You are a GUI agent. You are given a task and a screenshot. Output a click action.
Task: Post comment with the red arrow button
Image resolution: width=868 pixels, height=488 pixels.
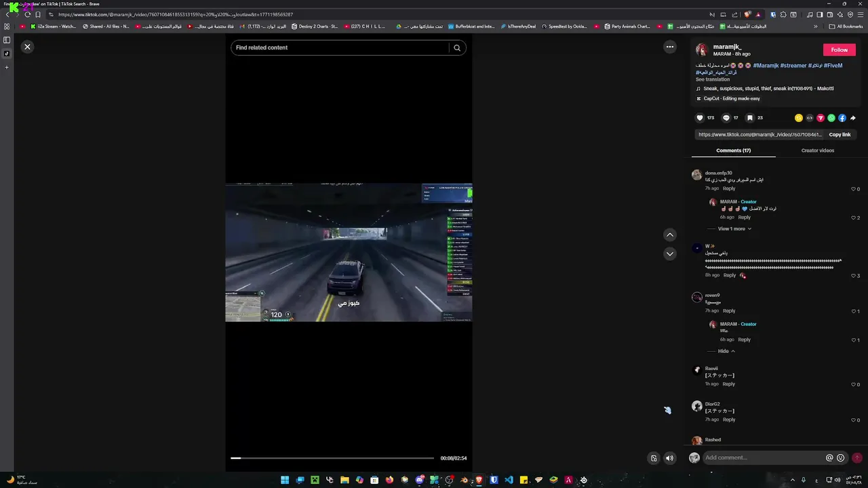(x=857, y=457)
